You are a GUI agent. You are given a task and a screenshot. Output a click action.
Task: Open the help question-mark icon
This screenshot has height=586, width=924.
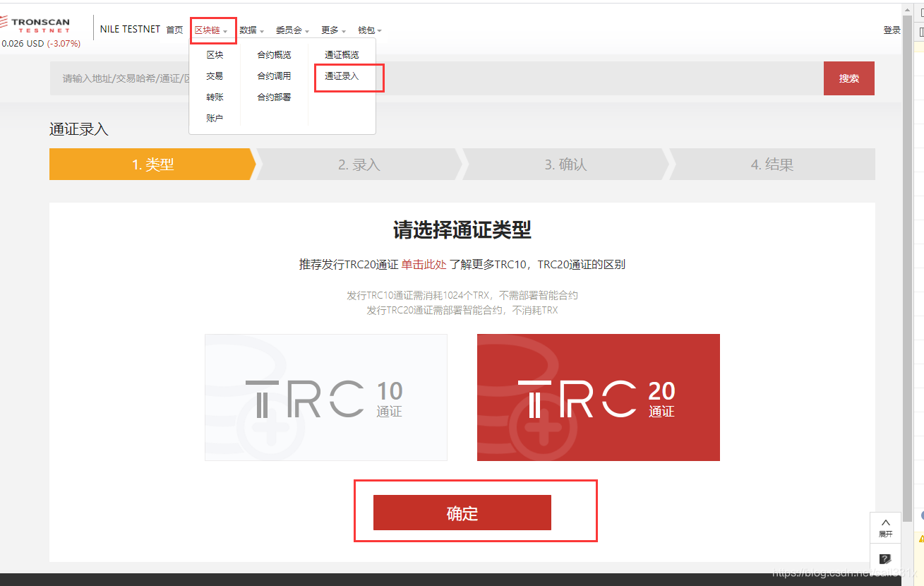pos(885,558)
